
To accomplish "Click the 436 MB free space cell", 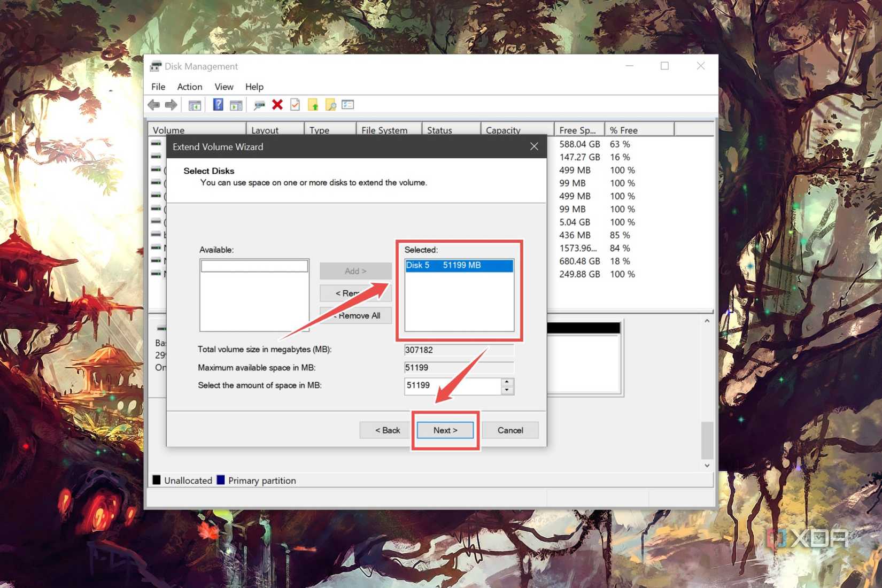I will (x=575, y=235).
